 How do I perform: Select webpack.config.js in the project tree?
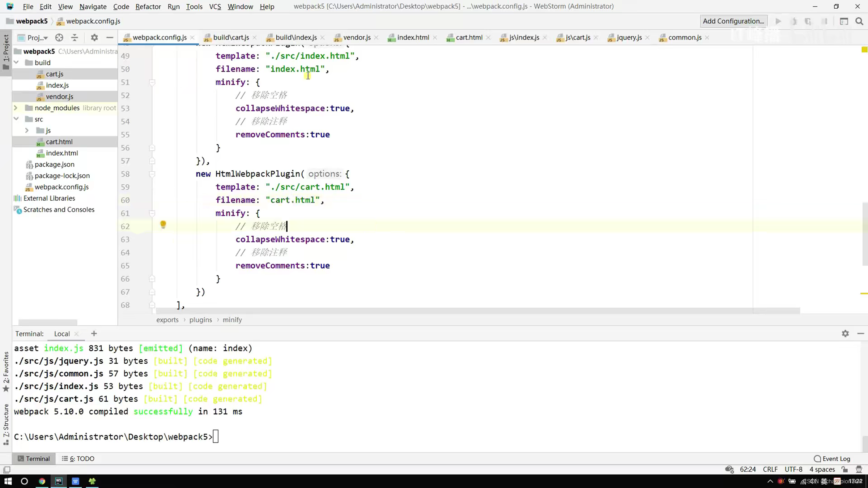[61, 187]
